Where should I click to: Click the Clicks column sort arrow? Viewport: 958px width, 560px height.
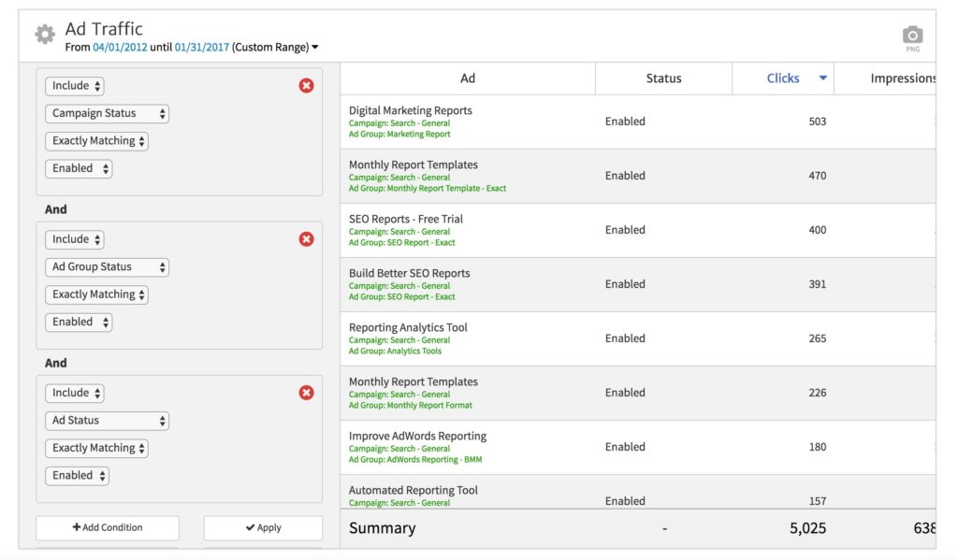tap(823, 79)
